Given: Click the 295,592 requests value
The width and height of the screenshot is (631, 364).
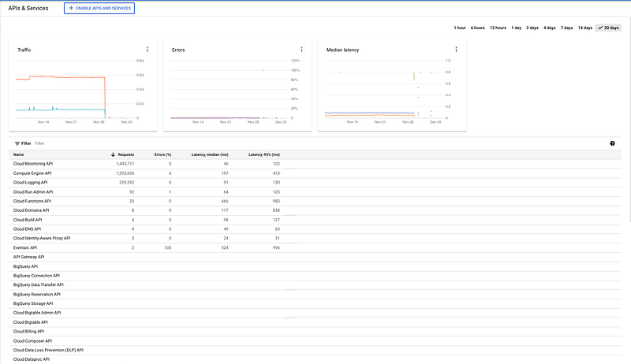Looking at the screenshot, I should click(x=127, y=183).
